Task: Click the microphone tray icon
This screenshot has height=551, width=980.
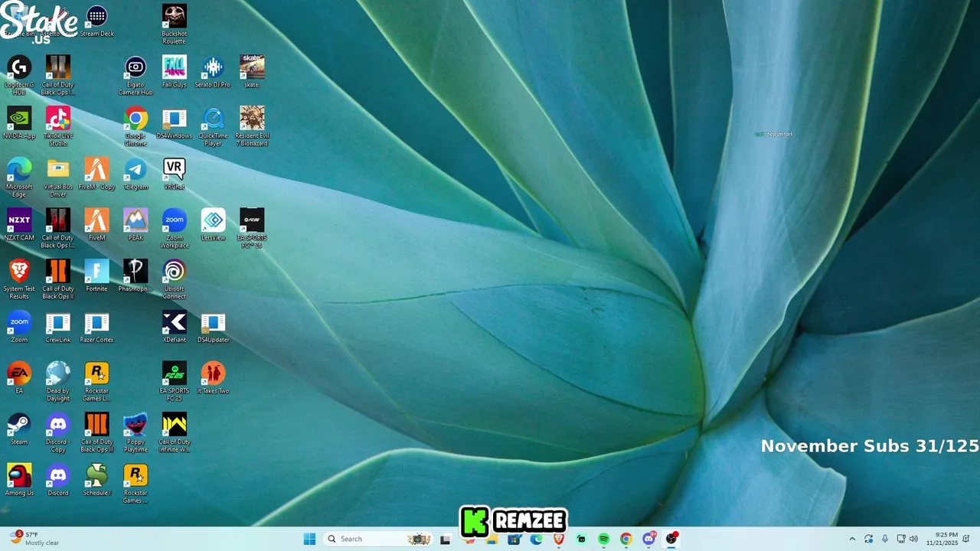Action: (885, 539)
